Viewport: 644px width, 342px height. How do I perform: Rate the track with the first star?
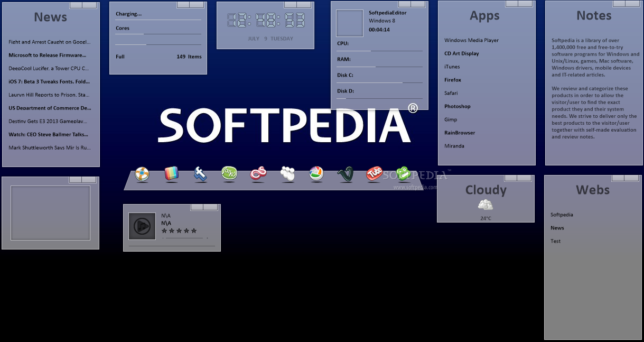[x=164, y=230]
